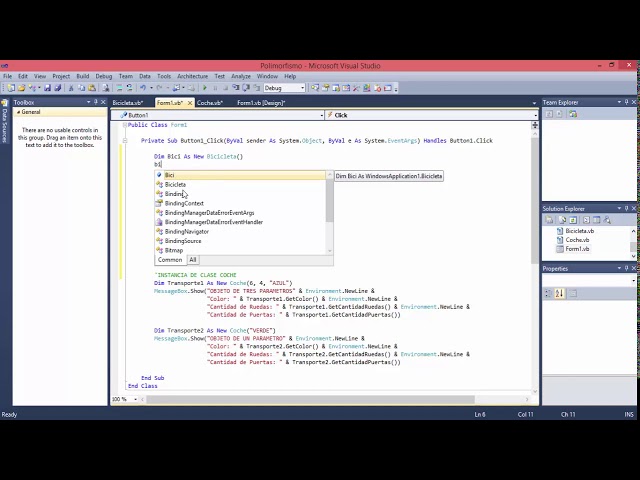Click the Pause debugging toolbar icon
Image resolution: width=640 pixels, height=480 pixels.
tap(215, 88)
